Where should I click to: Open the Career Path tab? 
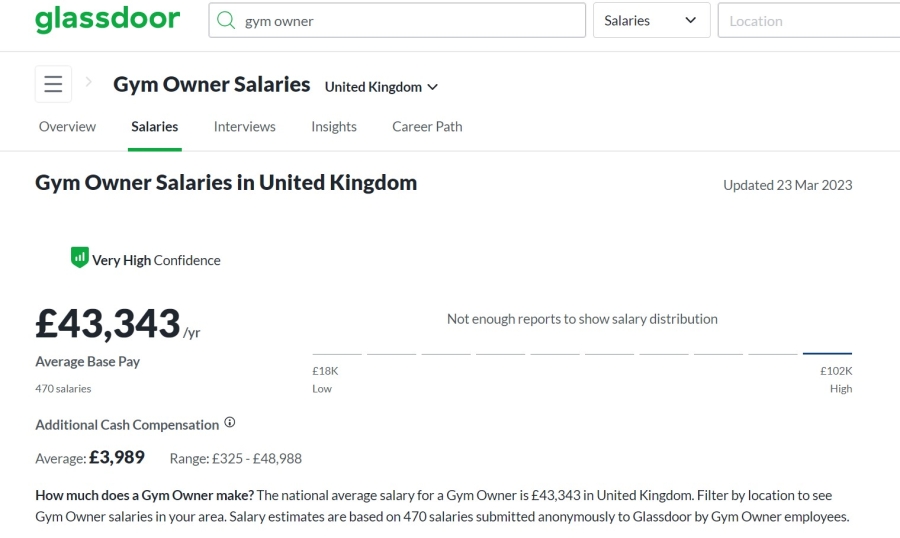(x=427, y=126)
